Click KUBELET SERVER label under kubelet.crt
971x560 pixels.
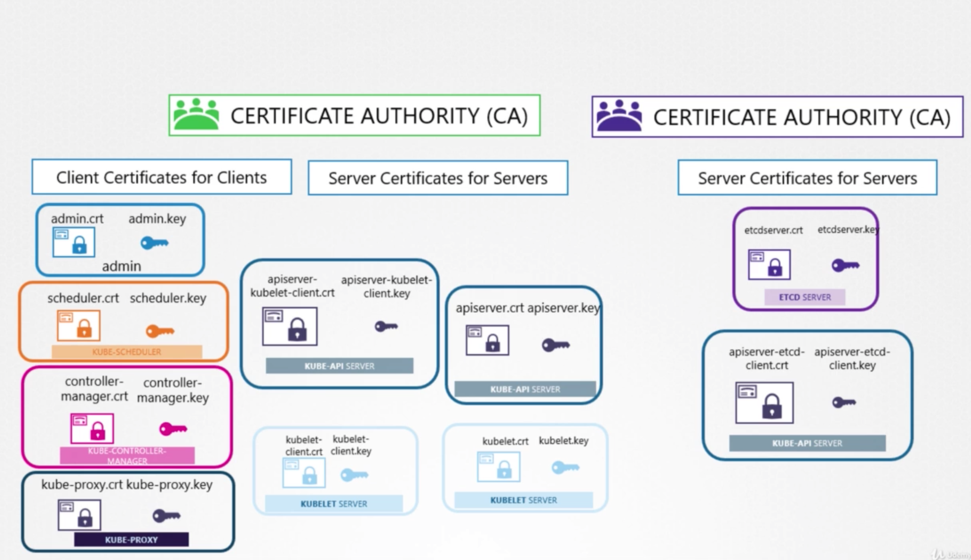[x=524, y=500]
